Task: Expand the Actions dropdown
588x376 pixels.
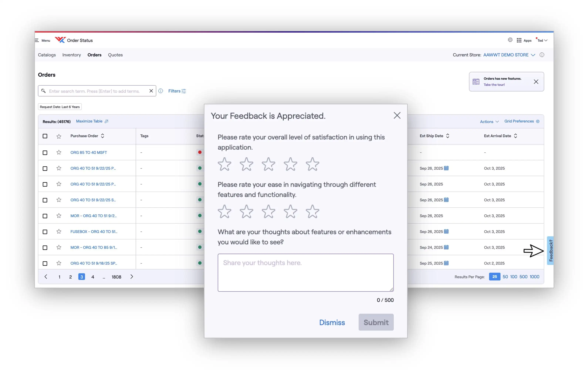Action: click(489, 122)
